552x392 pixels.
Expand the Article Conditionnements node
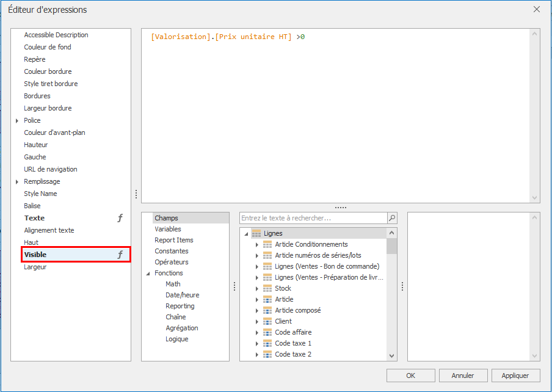point(257,245)
